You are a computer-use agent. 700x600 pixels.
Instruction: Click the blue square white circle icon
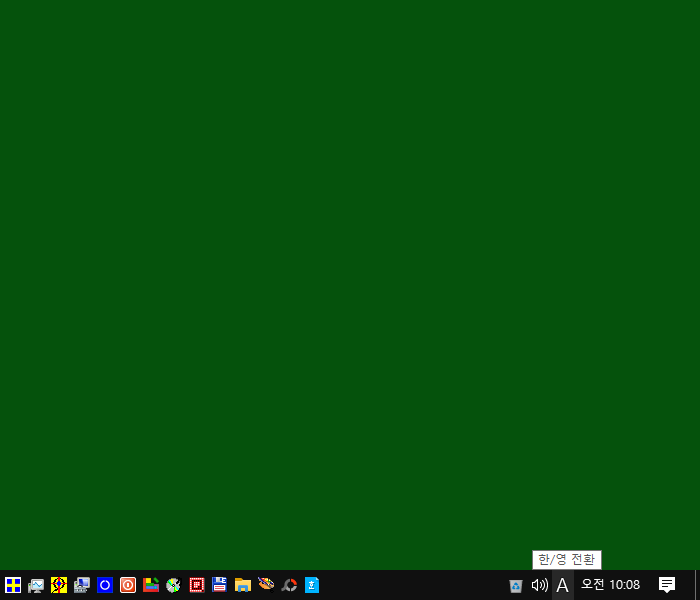pyautogui.click(x=105, y=585)
